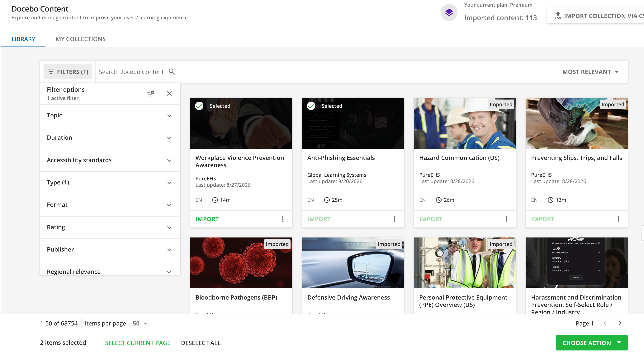
Task: Go to the next page arrow
Action: tap(620, 323)
